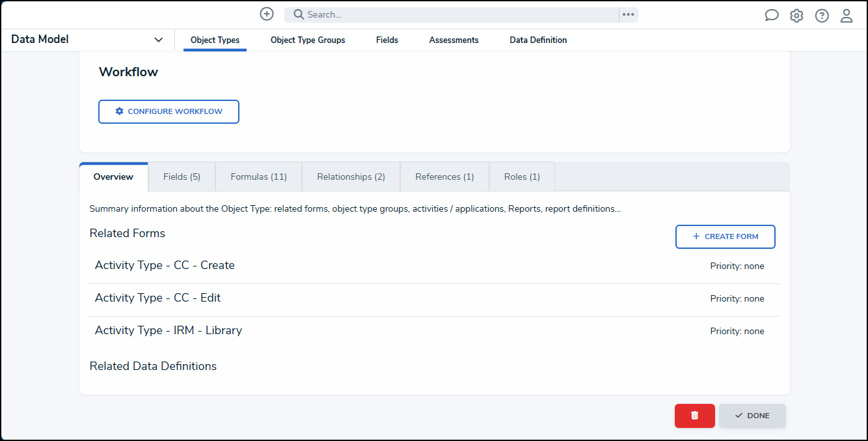Open the user profile icon

click(847, 14)
